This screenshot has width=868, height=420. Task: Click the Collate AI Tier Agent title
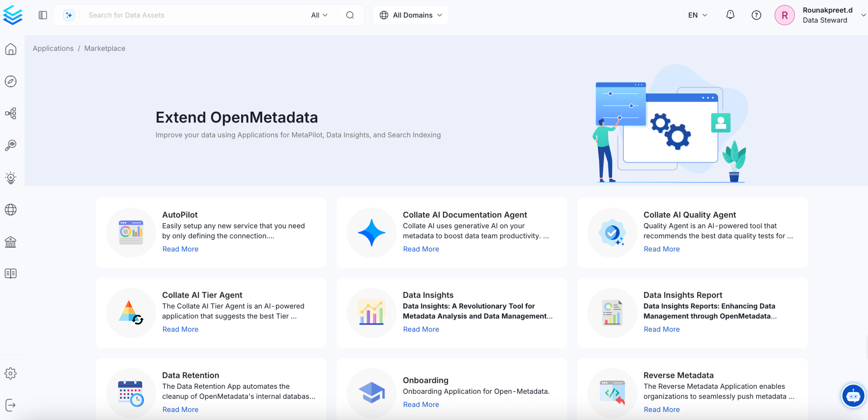point(202,295)
